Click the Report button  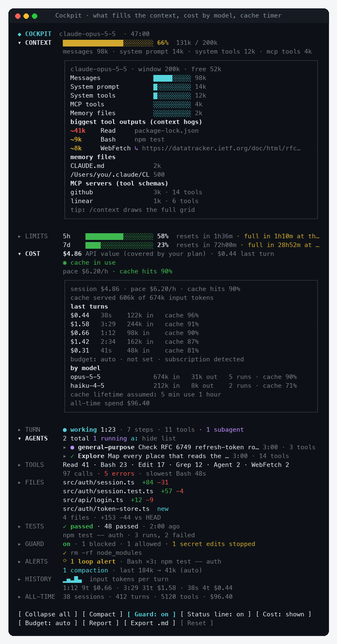point(101,623)
